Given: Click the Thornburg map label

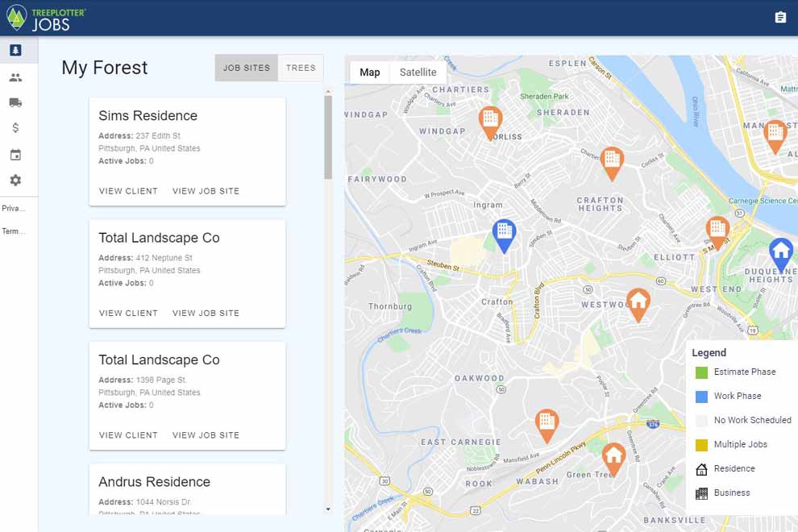Looking at the screenshot, I should (x=390, y=306).
